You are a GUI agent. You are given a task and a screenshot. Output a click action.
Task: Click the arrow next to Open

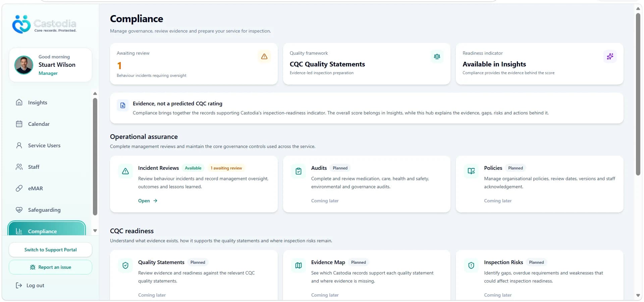click(155, 201)
